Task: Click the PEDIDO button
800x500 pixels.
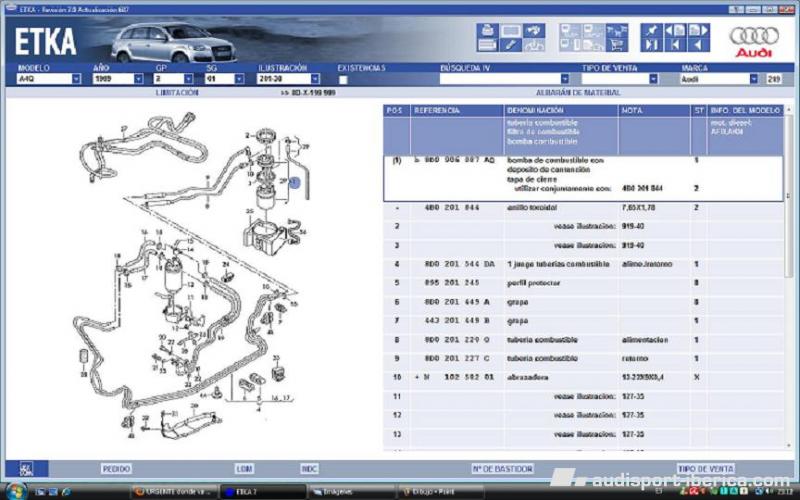Action: pos(116,469)
